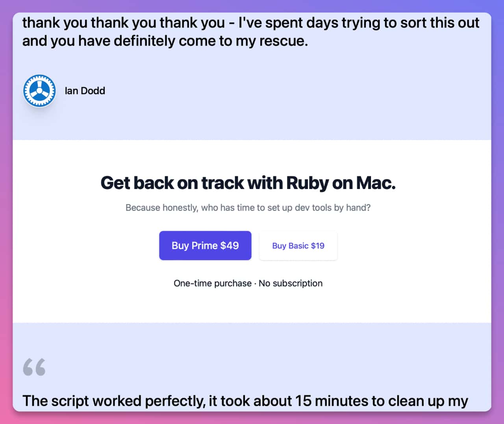Click "I've spent days" in the testimonial

coord(288,23)
